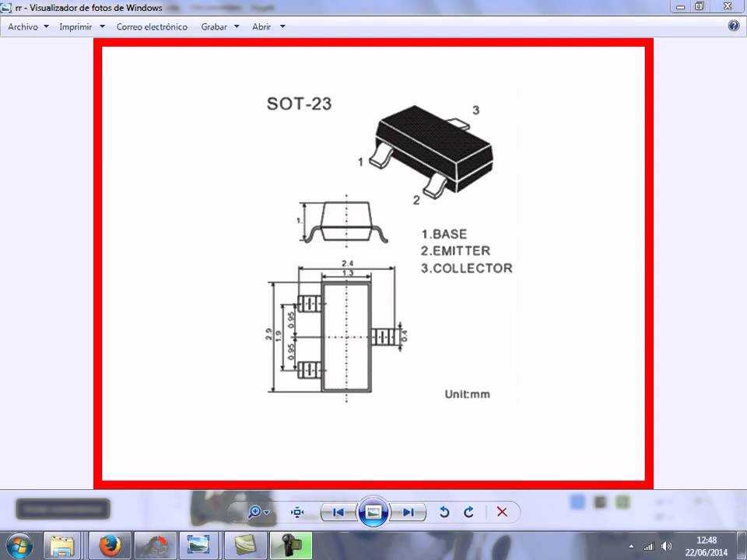Open the Windows Start menu
The image size is (747, 560).
click(19, 546)
